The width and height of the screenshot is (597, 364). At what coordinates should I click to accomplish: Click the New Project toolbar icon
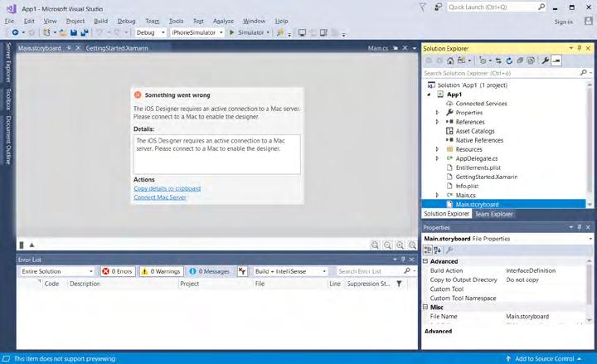coord(46,32)
